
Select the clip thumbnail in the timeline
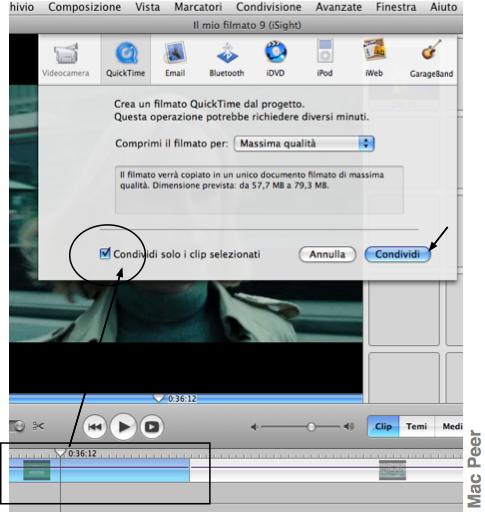(37, 470)
